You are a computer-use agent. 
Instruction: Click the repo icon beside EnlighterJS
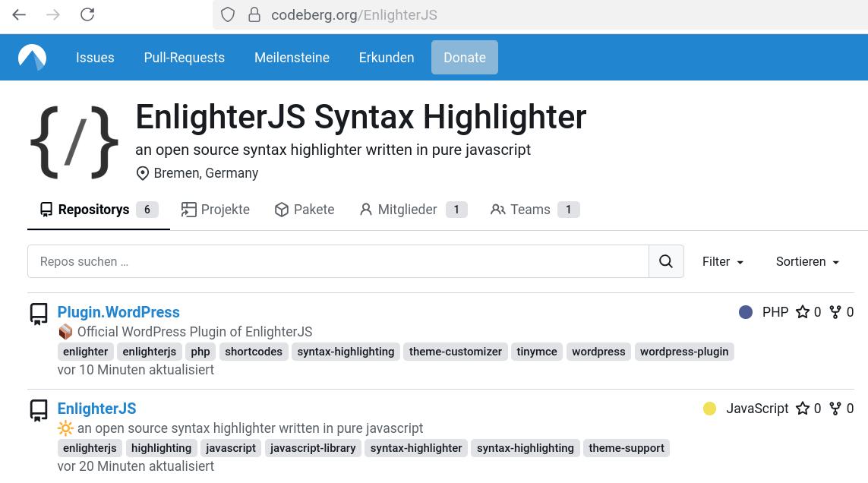39,410
